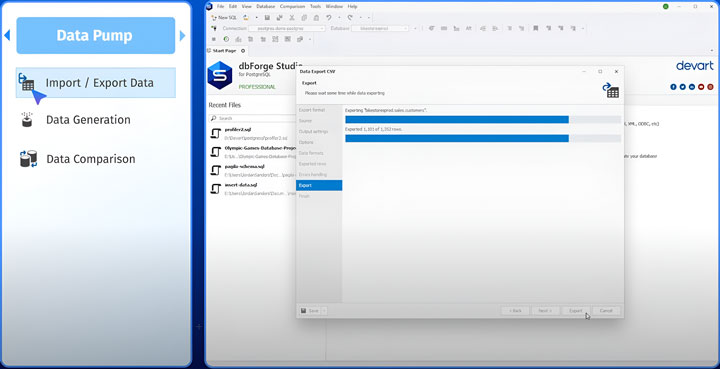This screenshot has height=369, width=720.
Task: Open the Window menu
Action: 334,6
